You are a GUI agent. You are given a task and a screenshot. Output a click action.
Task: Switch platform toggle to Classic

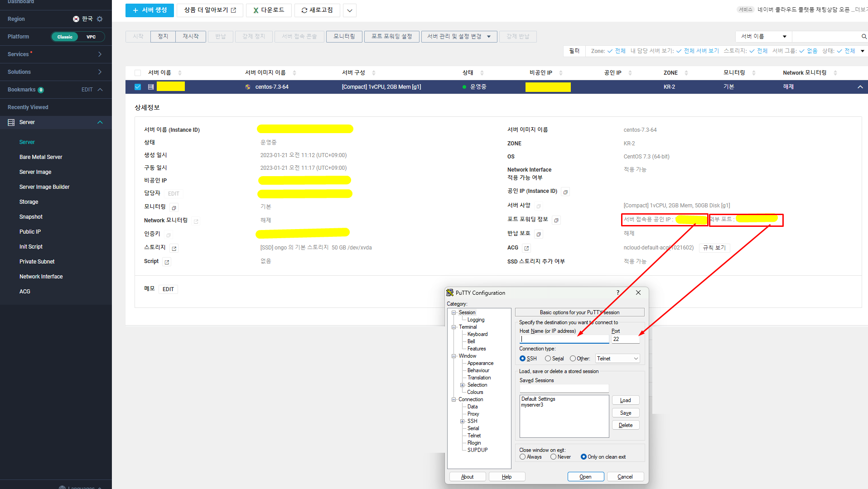(x=65, y=37)
